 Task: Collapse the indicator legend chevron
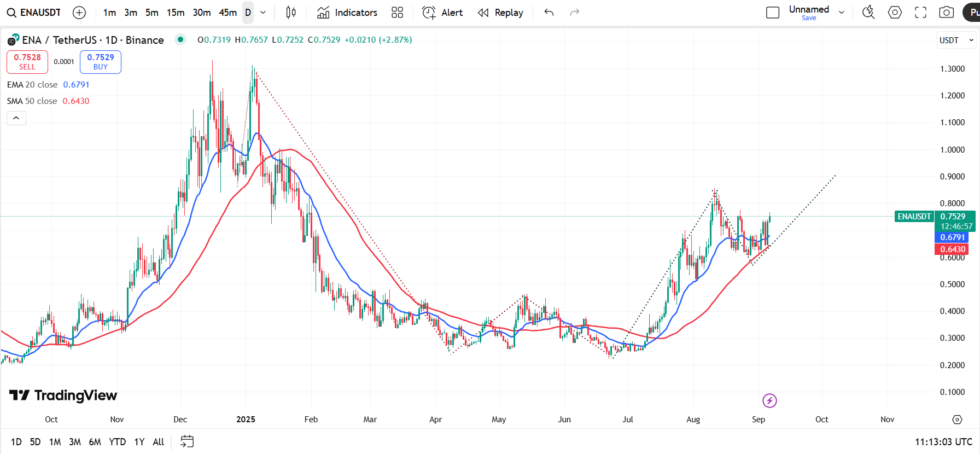16,118
